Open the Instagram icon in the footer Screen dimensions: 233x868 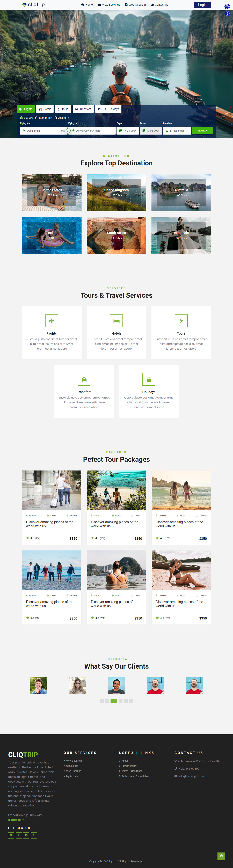[34, 835]
